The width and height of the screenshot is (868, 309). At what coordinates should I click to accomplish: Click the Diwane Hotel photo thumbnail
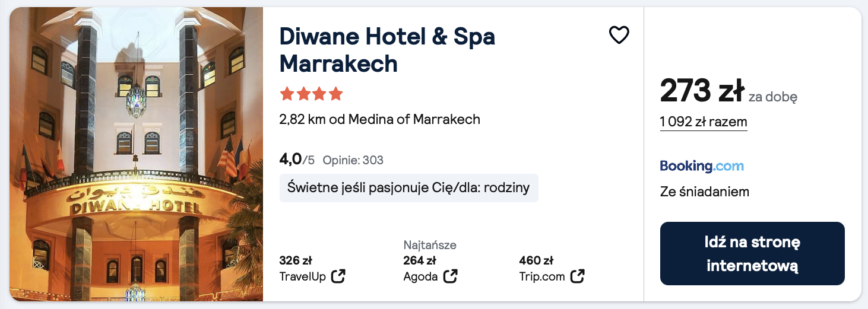click(136, 154)
